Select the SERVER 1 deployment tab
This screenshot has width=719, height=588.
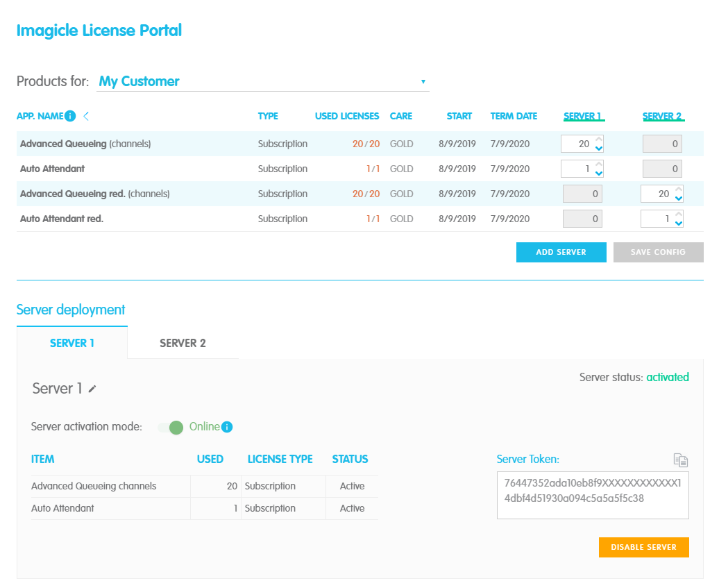[72, 343]
